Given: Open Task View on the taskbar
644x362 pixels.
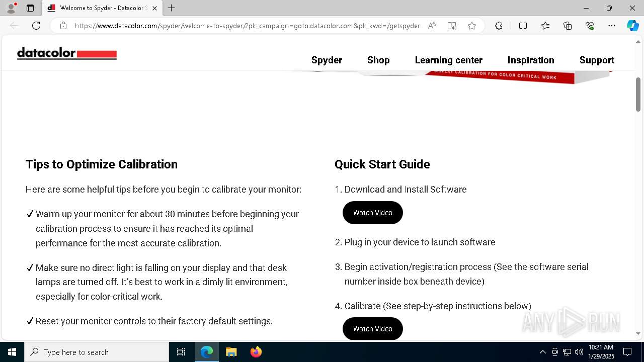Looking at the screenshot, I should [181, 352].
